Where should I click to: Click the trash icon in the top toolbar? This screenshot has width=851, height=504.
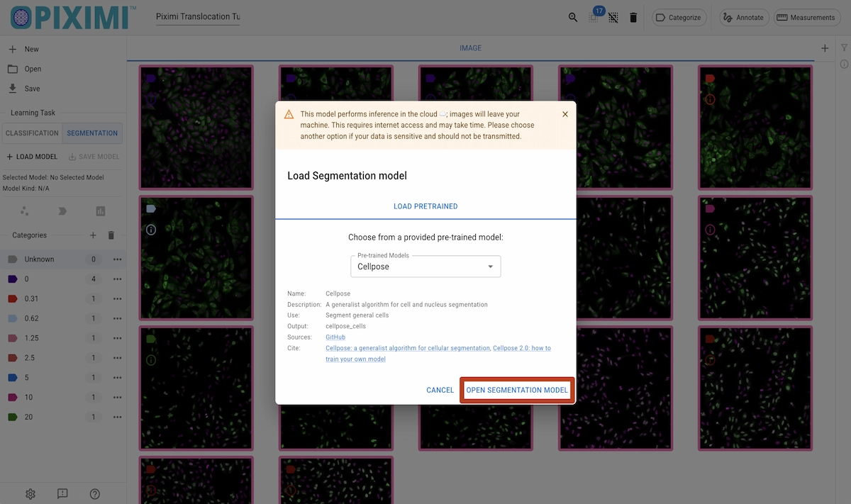click(633, 18)
